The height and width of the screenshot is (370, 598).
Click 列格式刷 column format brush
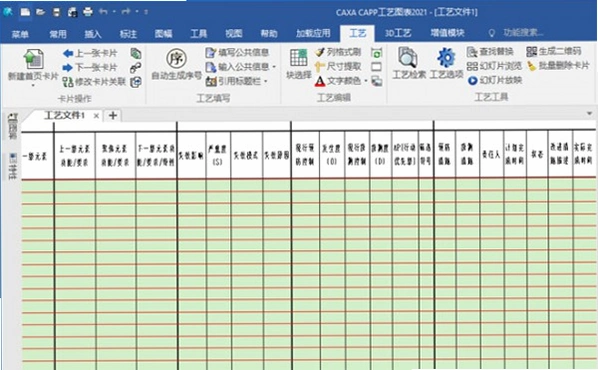point(338,52)
